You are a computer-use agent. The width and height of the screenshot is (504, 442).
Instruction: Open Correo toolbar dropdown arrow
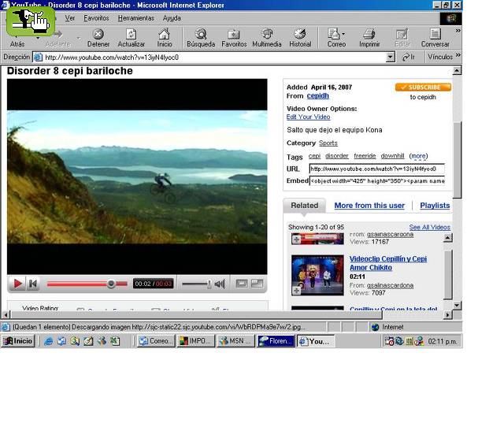click(x=343, y=34)
